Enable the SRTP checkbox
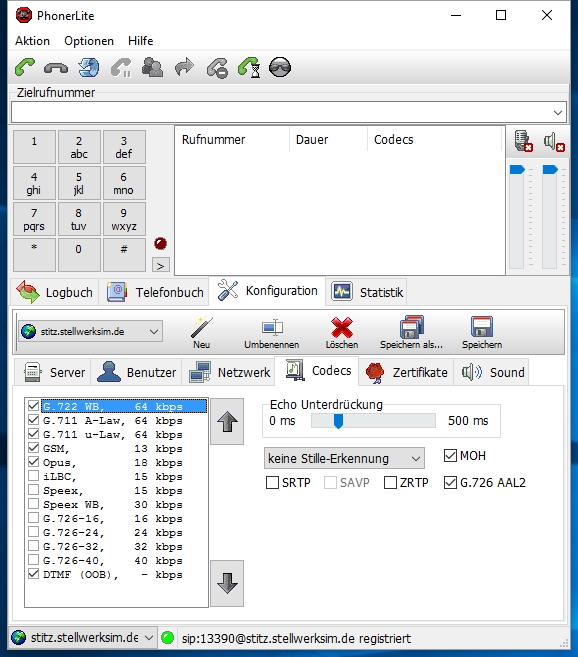578x657 pixels. pyautogui.click(x=272, y=483)
